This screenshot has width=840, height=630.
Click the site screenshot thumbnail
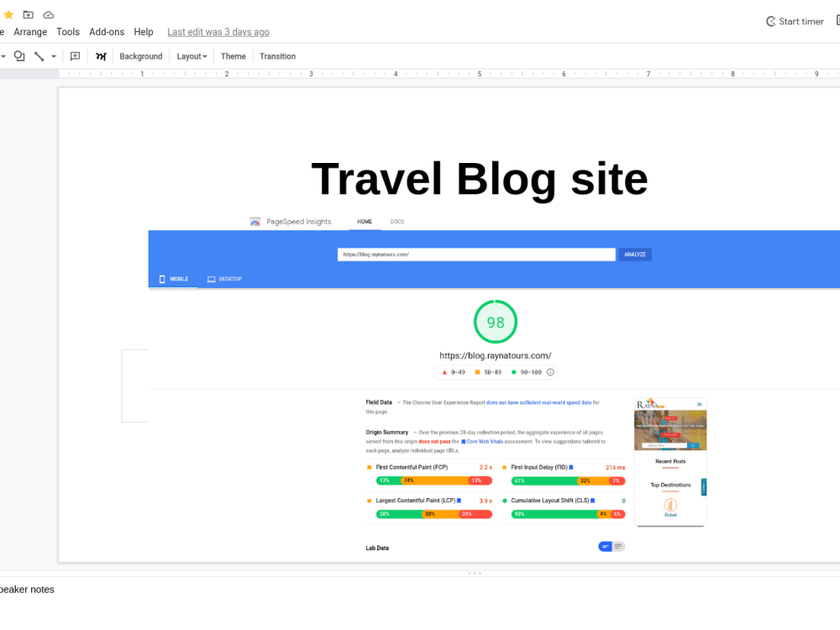(x=670, y=462)
